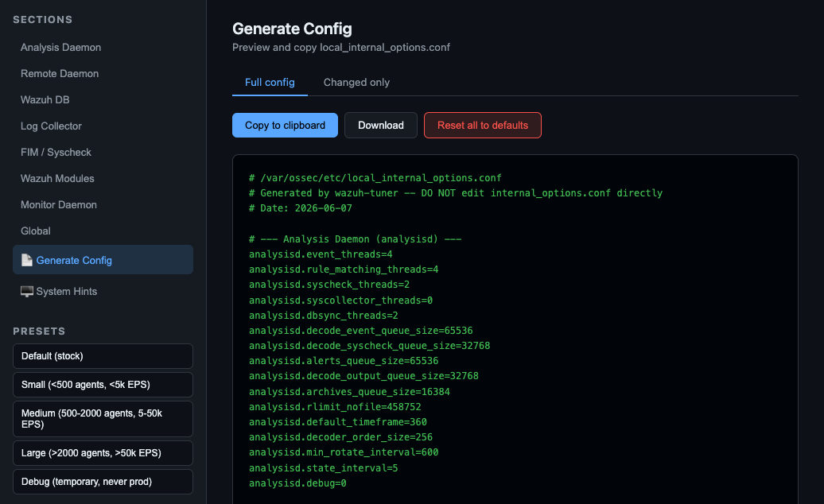
Task: Apply the Large (>2000 agents) preset
Action: [103, 453]
